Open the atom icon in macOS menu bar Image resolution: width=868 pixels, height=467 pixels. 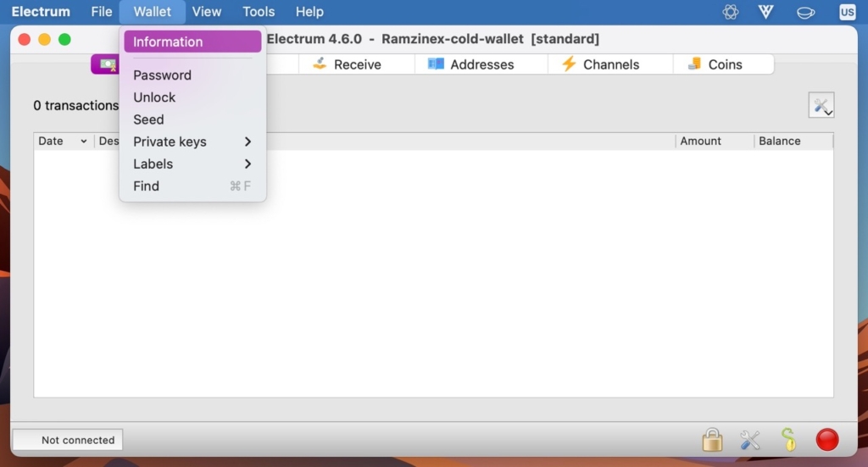click(x=731, y=12)
